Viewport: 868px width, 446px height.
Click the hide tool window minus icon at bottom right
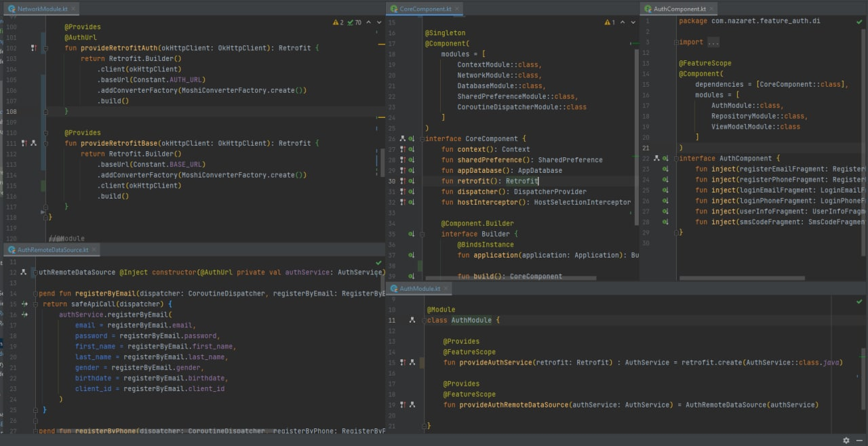859,440
